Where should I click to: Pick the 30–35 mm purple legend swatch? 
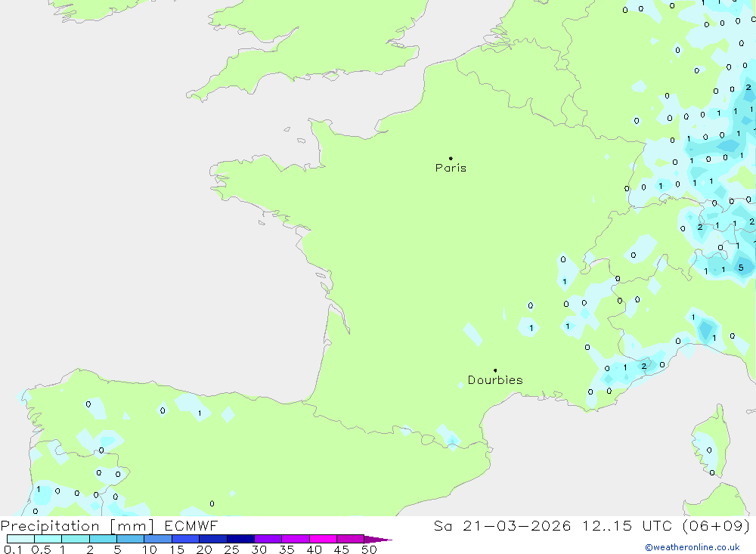pyautogui.click(x=268, y=539)
